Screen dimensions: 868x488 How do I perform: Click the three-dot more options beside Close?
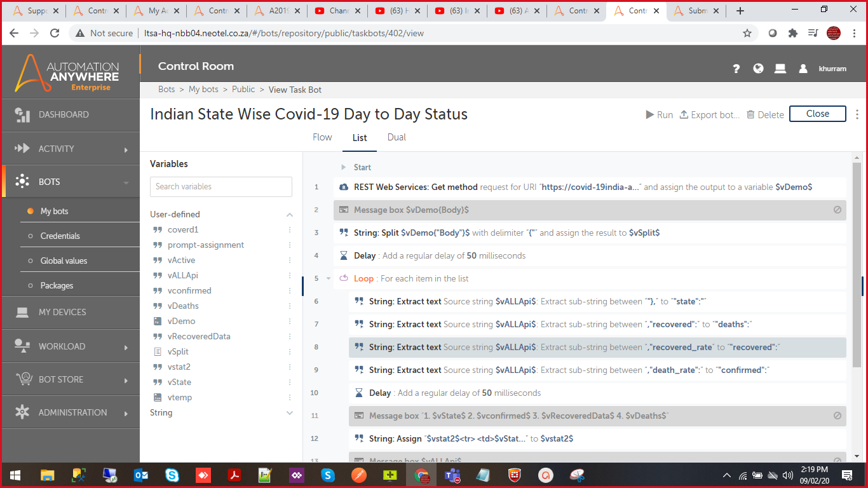tap(857, 114)
